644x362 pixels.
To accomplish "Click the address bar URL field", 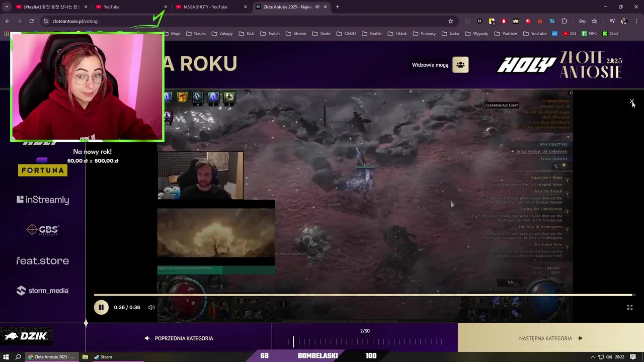I will coord(247,21).
